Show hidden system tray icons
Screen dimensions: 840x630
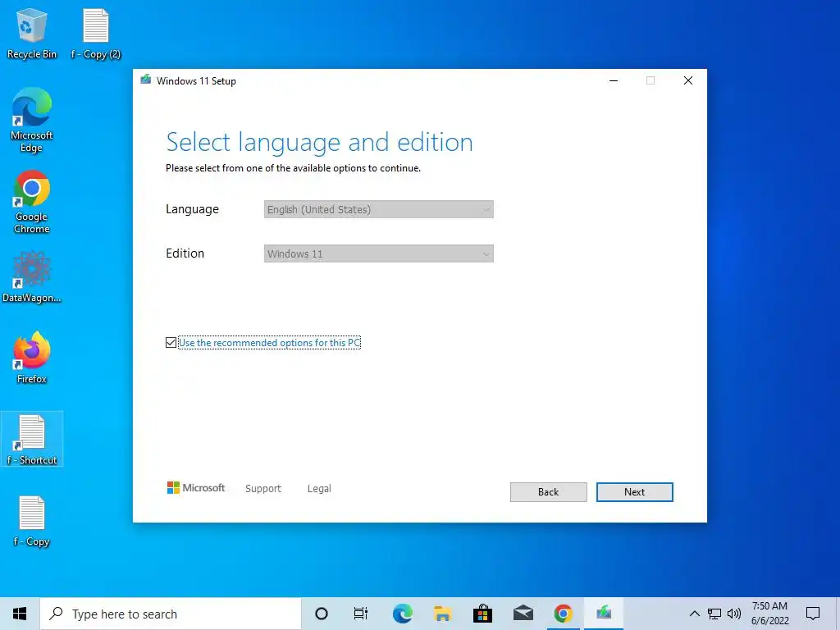click(694, 614)
